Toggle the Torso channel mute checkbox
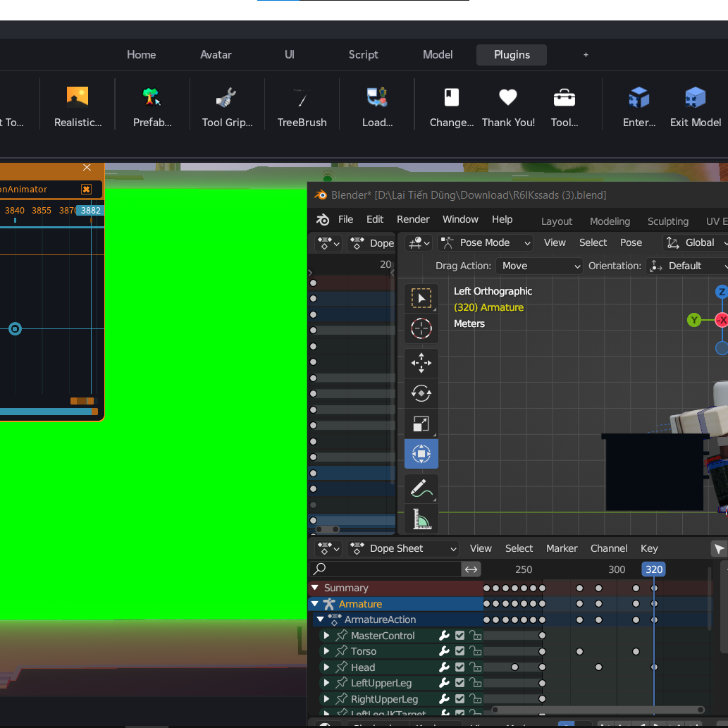 459,651
